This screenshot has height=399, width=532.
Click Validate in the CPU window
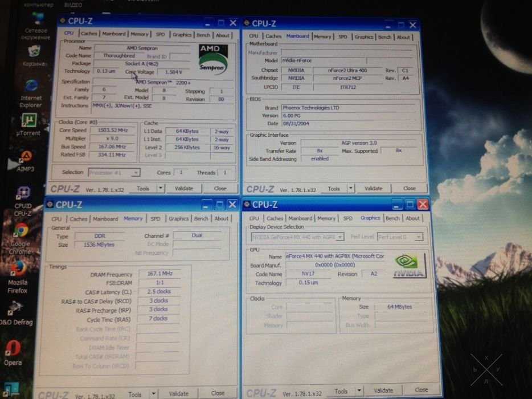(x=183, y=188)
